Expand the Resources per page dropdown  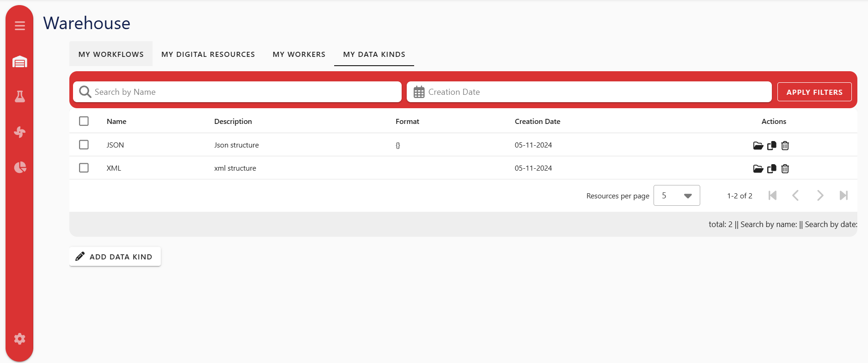[x=677, y=196]
